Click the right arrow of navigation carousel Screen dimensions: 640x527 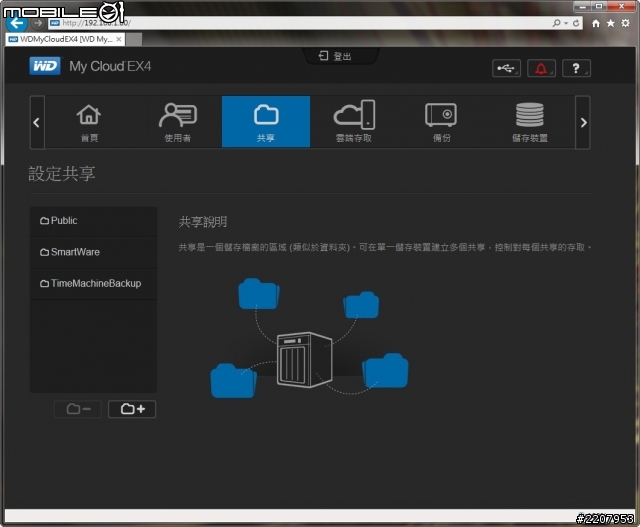(583, 122)
